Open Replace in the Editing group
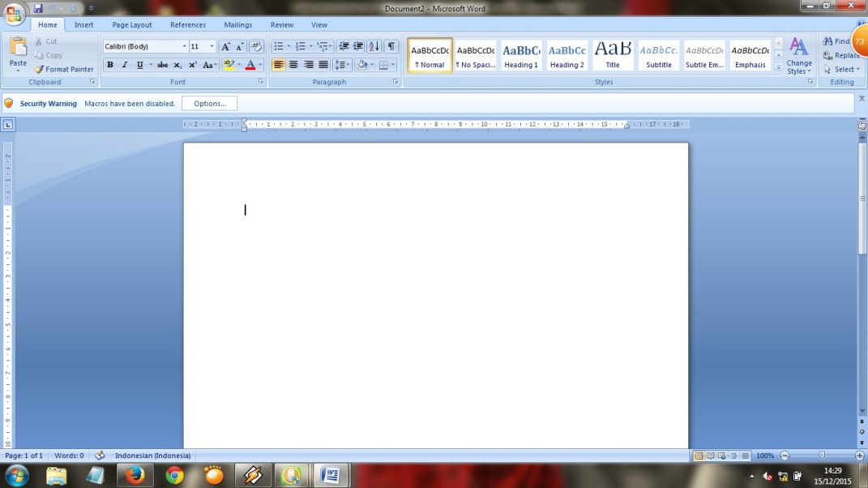This screenshot has height=488, width=868. click(843, 55)
